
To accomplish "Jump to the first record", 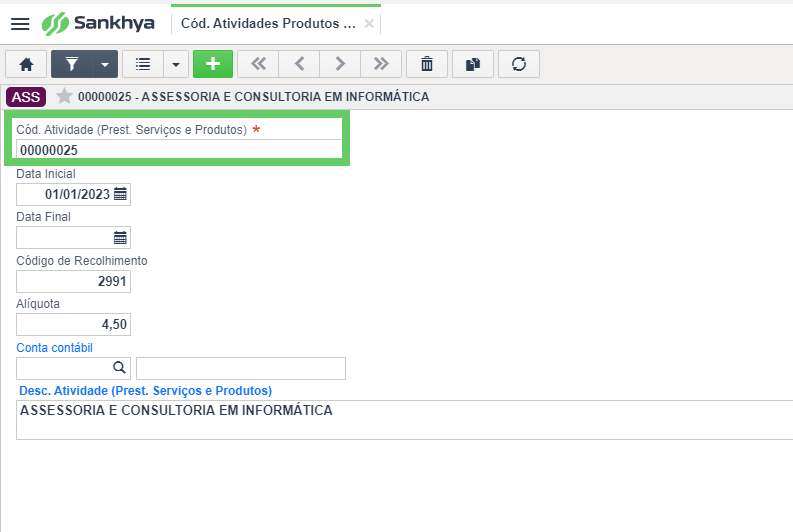I will click(258, 64).
